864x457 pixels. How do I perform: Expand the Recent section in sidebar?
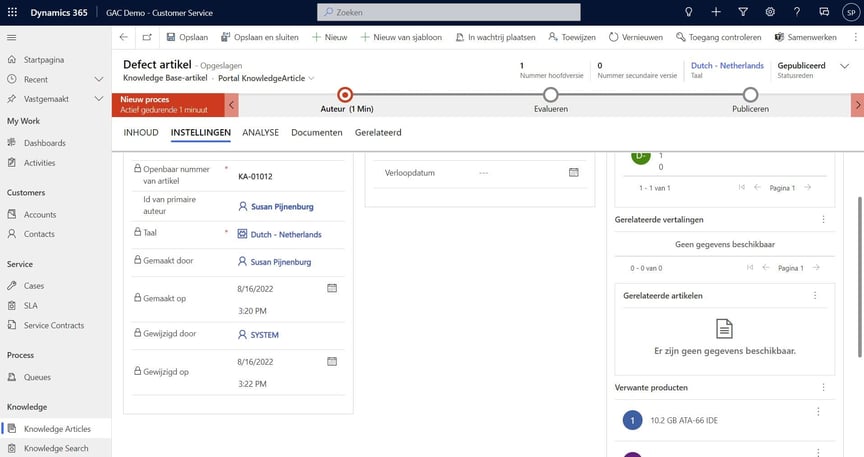[x=99, y=79]
